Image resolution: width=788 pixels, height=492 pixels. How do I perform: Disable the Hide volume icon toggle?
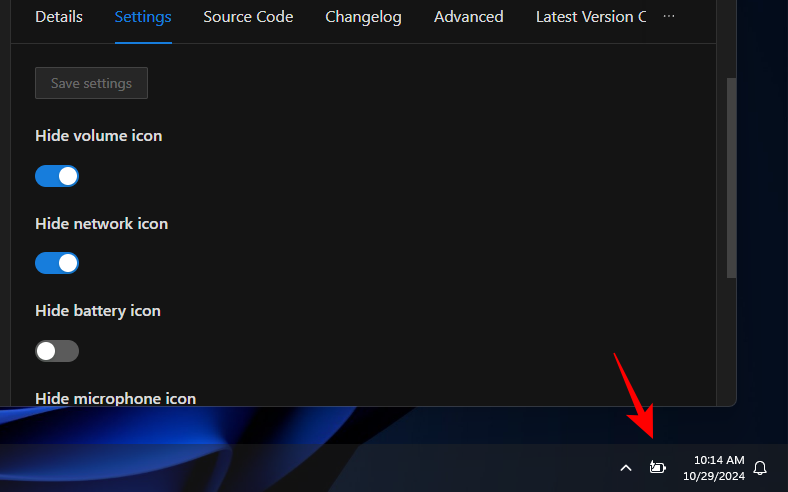[57, 176]
